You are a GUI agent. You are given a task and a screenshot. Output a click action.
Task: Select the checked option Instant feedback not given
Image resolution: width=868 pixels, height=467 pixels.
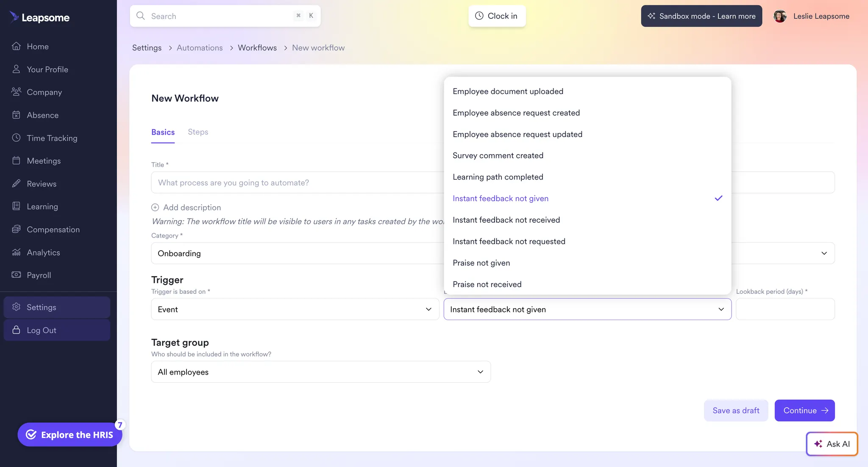point(501,198)
